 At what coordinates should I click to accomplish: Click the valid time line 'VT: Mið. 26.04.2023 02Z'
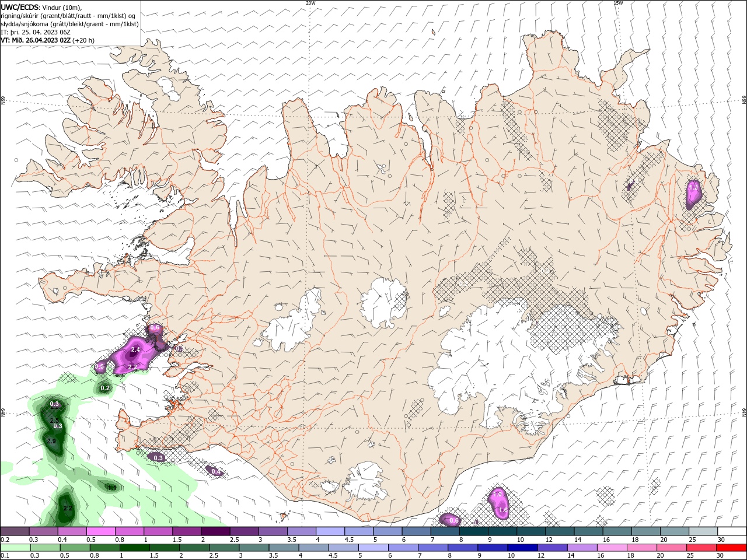36,40
